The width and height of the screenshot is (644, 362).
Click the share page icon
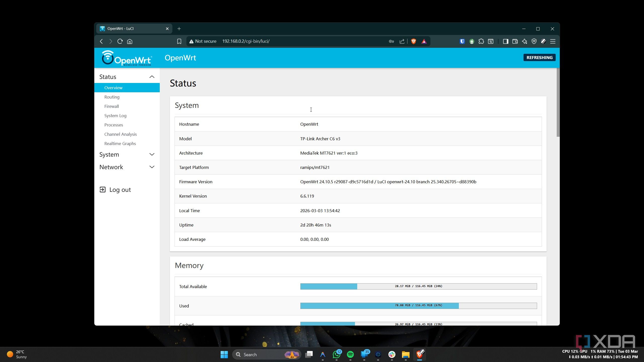tap(402, 41)
